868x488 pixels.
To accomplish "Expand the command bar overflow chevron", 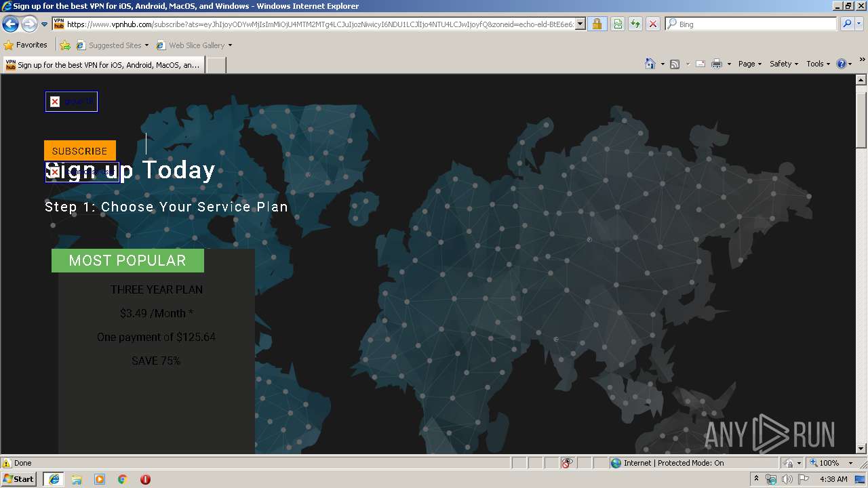I will (863, 60).
